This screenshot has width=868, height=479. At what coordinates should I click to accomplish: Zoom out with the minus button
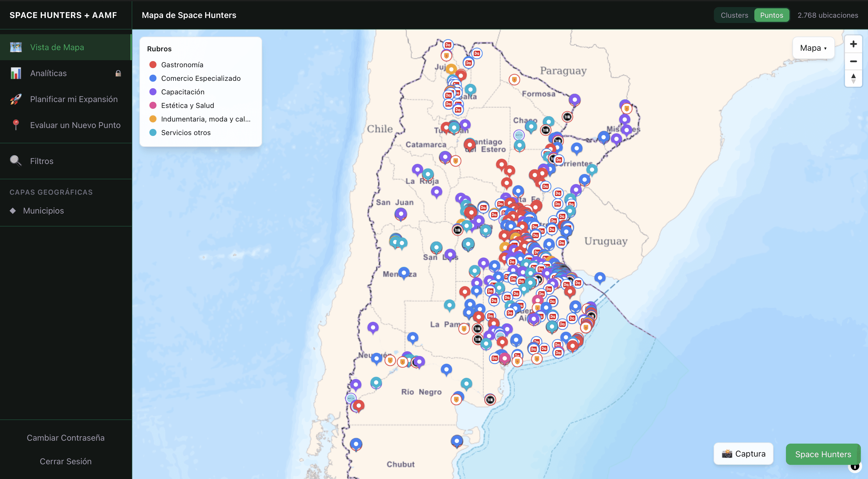(853, 61)
